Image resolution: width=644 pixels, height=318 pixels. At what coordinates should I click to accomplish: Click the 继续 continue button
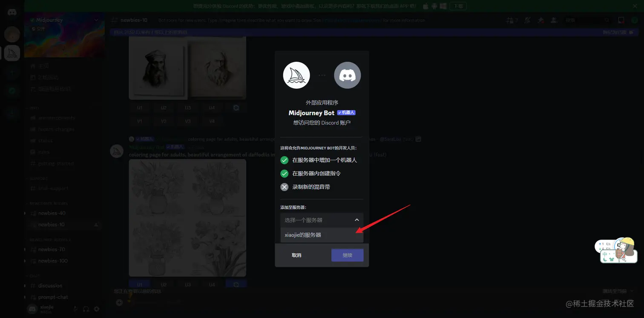[347, 255]
